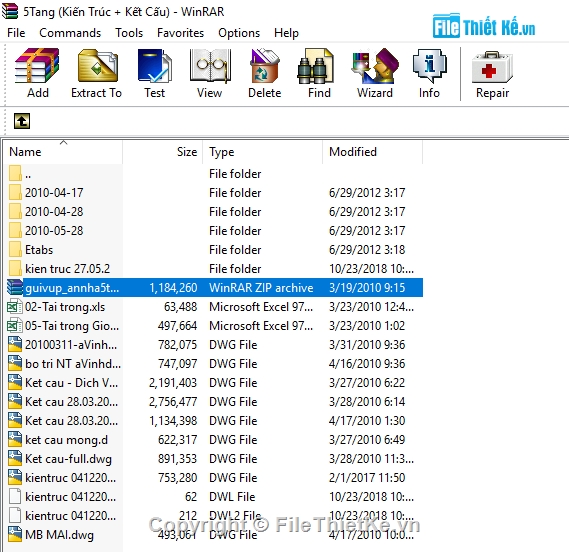This screenshot has width=569, height=552.
Task: Click the 62-byte DWL file icon
Action: pyautogui.click(x=15, y=496)
